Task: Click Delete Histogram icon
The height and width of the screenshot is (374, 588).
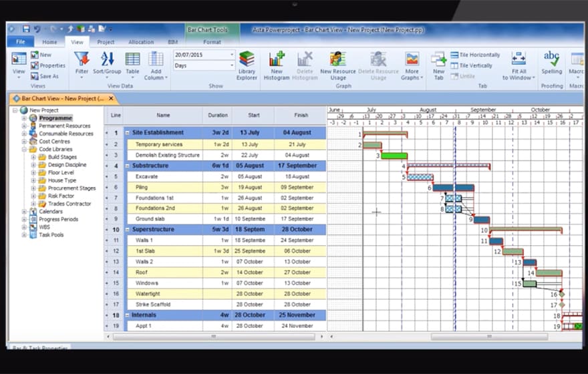Action: point(305,59)
